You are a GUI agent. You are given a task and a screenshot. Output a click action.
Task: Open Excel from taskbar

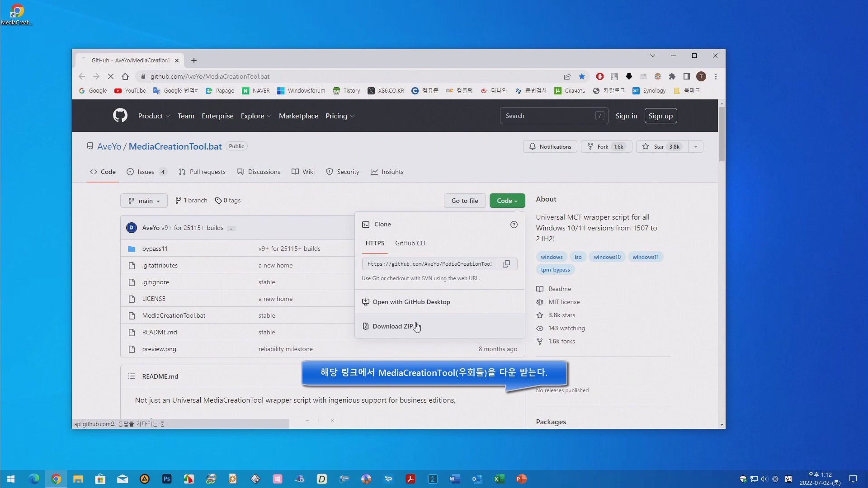coord(499,479)
